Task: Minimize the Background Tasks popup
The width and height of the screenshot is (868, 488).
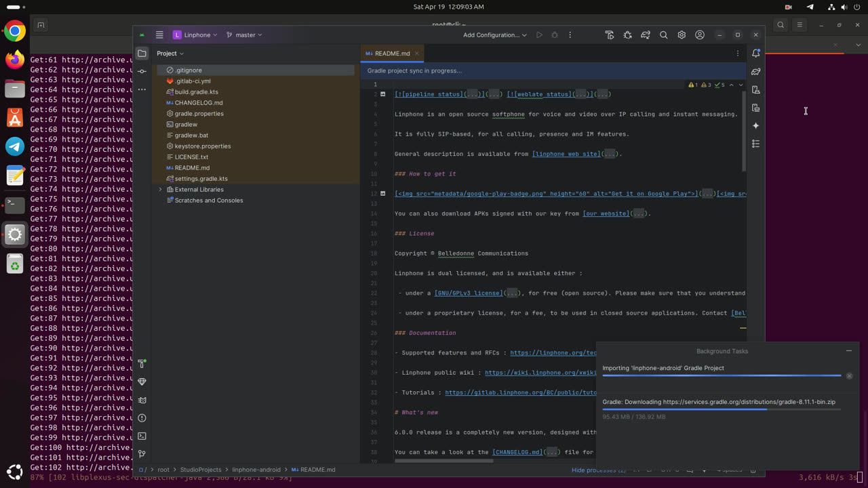Action: 848,351
